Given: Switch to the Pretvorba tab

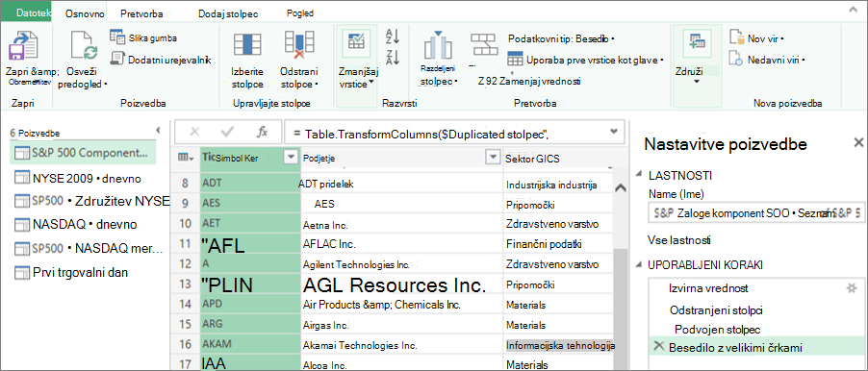Looking at the screenshot, I should 140,13.
